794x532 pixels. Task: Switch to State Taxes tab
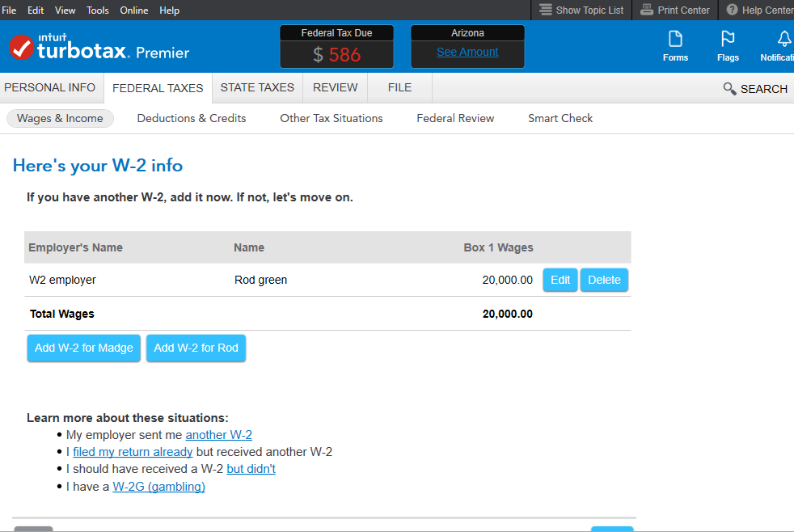coord(257,87)
